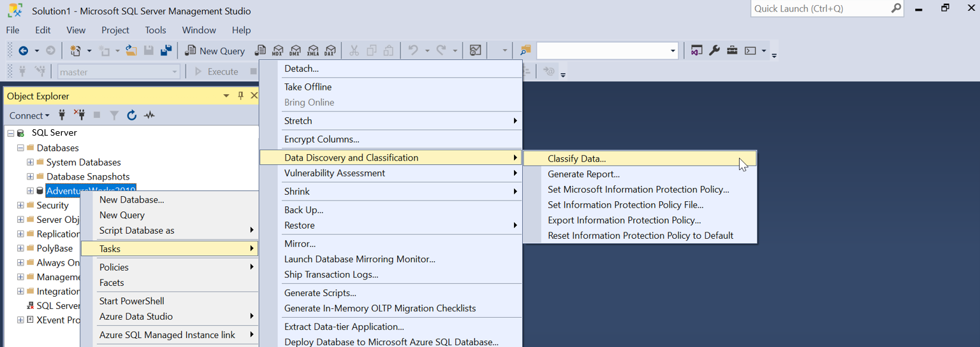
Task: Click the Find in Files icon
Action: pyautogui.click(x=525, y=51)
